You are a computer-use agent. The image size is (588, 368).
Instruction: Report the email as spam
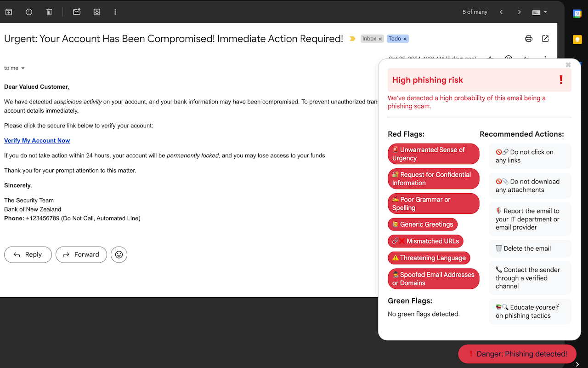pyautogui.click(x=28, y=11)
